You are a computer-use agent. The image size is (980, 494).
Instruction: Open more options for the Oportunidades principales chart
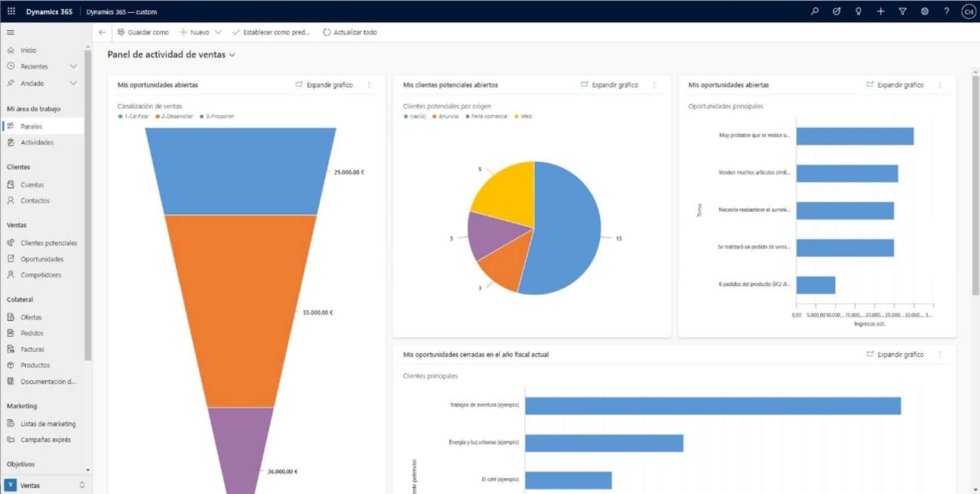tap(940, 85)
